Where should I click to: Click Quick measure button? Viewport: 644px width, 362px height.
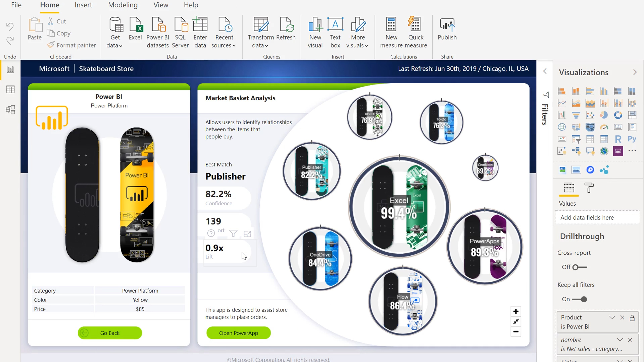tap(416, 33)
